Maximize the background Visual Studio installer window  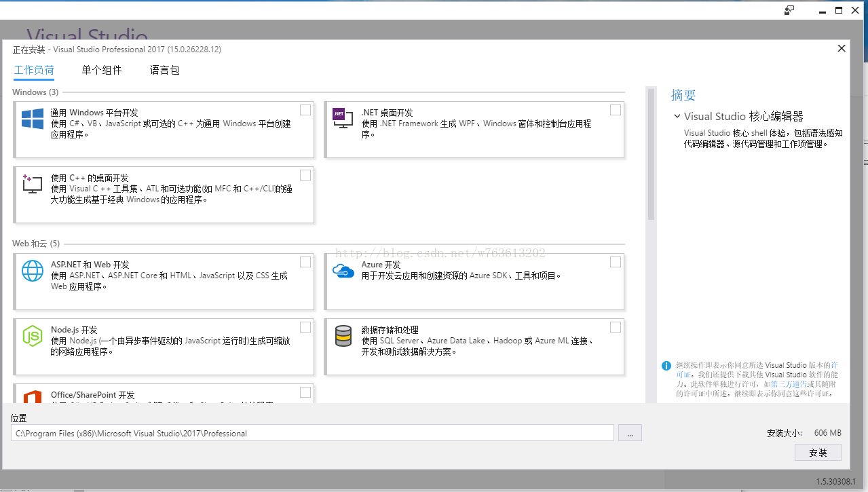tap(839, 10)
